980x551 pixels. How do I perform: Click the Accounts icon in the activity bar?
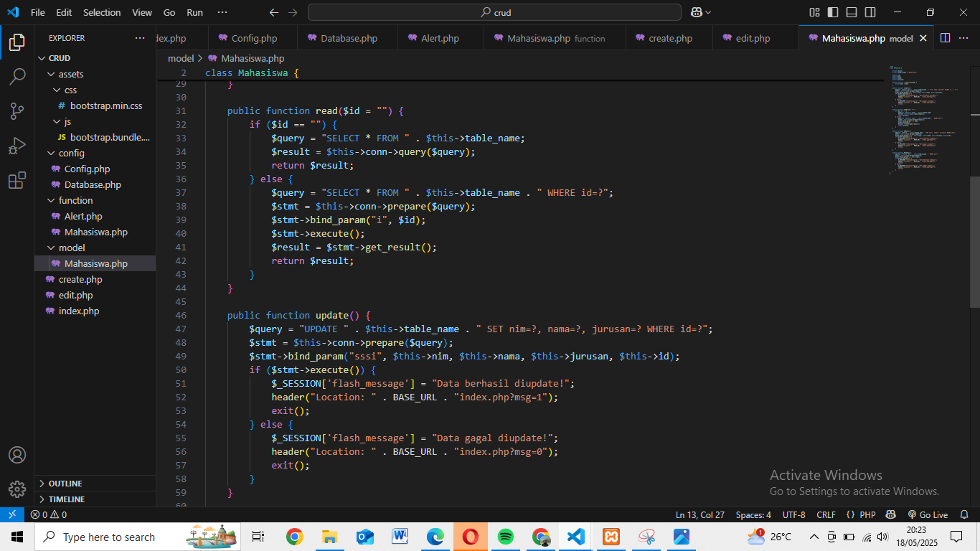(x=17, y=454)
